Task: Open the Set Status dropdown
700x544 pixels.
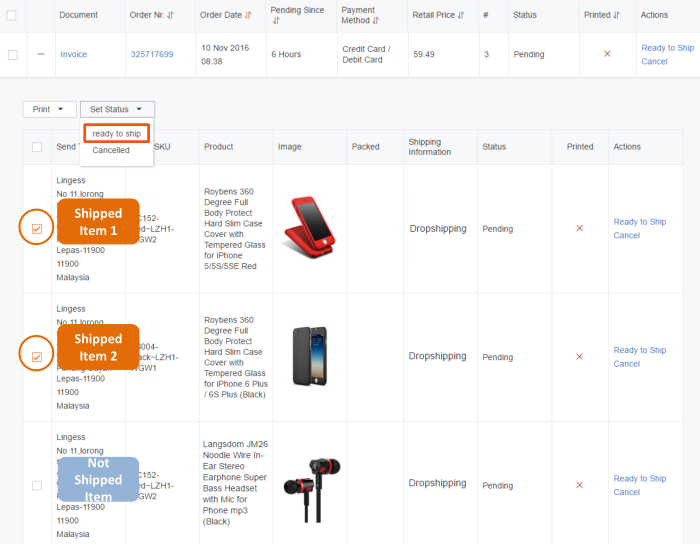Action: coord(116,109)
